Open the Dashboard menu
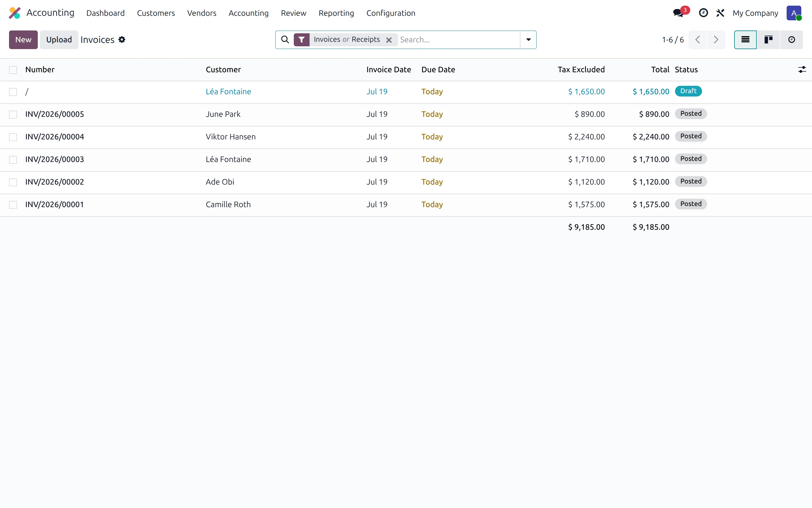Screen dimensions: 812x508 click(x=105, y=13)
